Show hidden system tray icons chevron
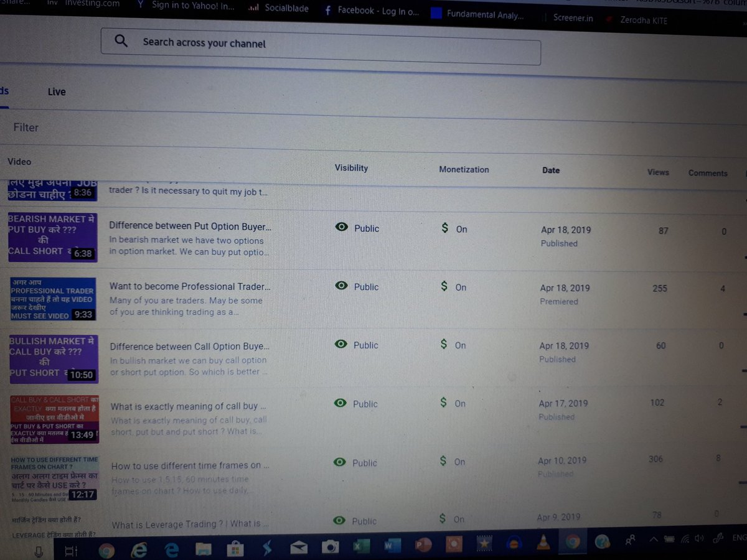Image resolution: width=747 pixels, height=560 pixels. coord(654,540)
